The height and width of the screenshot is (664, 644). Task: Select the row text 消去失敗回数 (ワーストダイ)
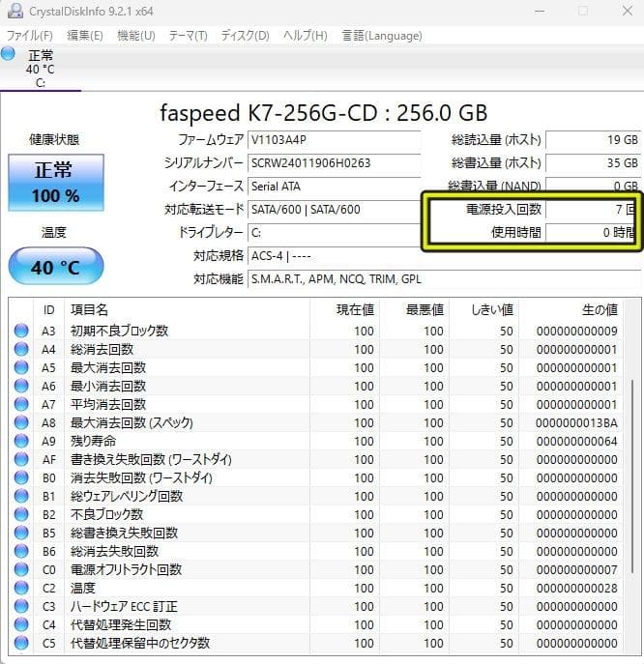(x=141, y=477)
